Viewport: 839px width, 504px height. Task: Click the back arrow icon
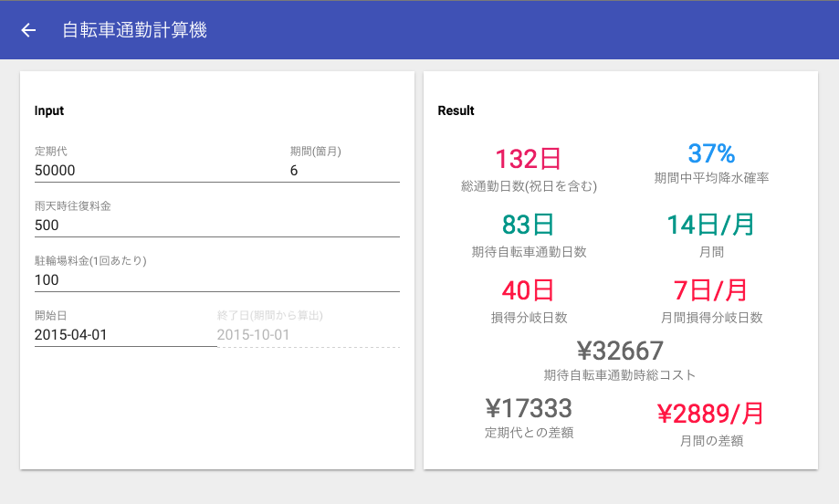point(28,30)
